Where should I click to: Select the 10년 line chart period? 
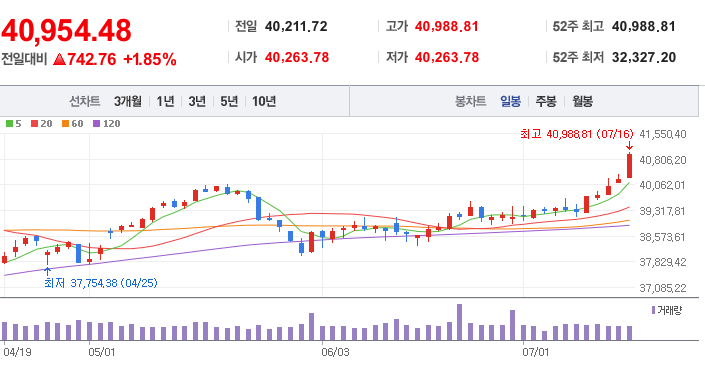(x=264, y=102)
